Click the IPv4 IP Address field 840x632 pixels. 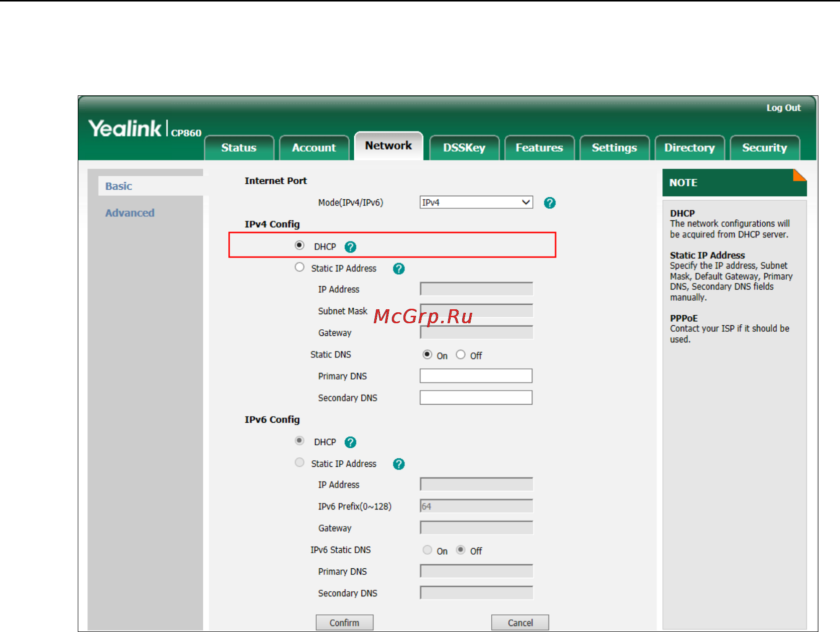coord(476,289)
